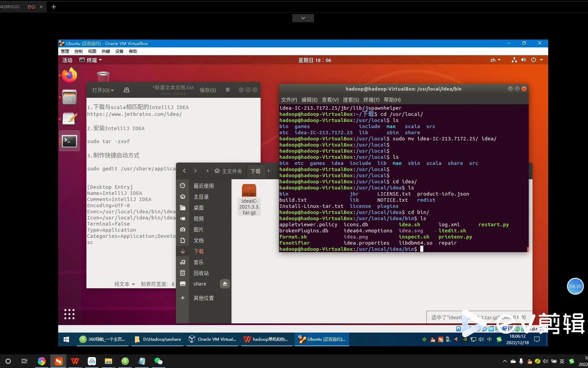This screenshot has height=368, width=588.
Task: Open Home (主目录) in file sidebar
Action: coord(203,197)
